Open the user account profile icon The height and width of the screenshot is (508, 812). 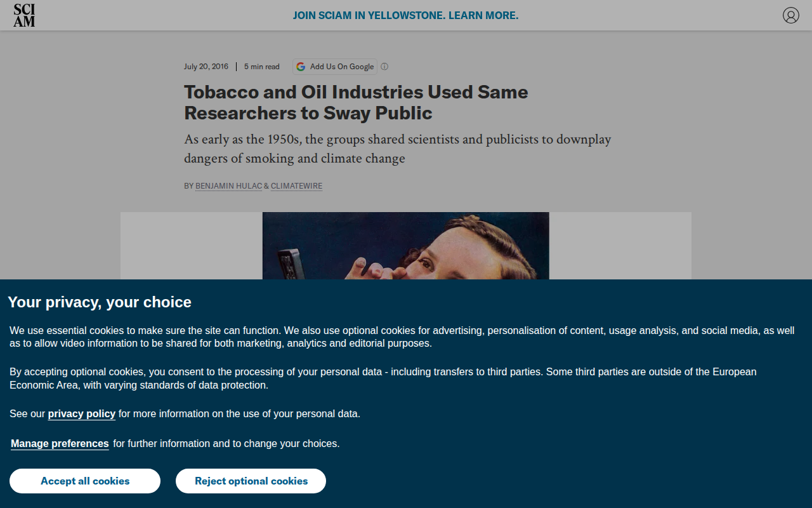click(x=790, y=15)
